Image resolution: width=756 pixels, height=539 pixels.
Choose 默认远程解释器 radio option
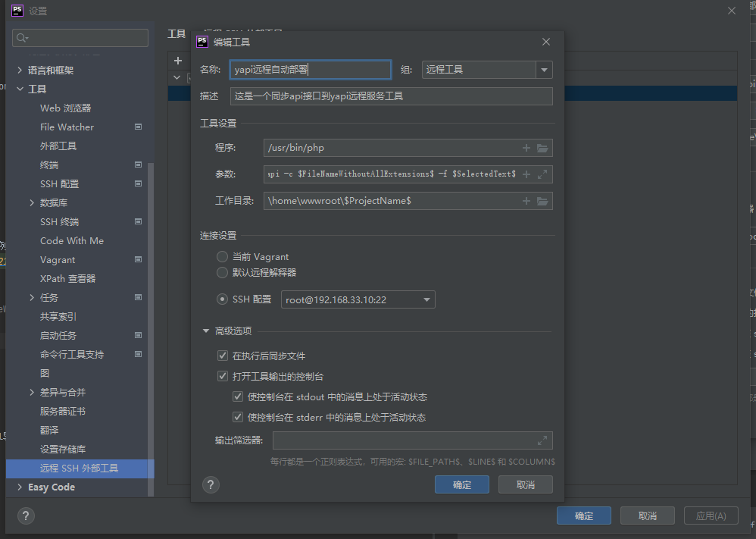222,273
